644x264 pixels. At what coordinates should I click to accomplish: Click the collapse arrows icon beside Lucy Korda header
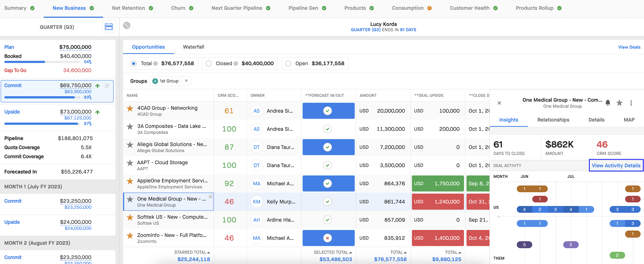tap(127, 25)
